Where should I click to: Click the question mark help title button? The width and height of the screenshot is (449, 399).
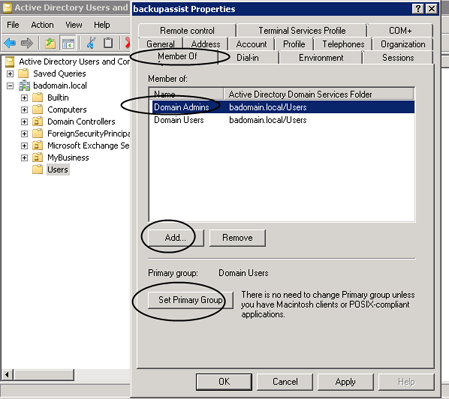[x=418, y=9]
